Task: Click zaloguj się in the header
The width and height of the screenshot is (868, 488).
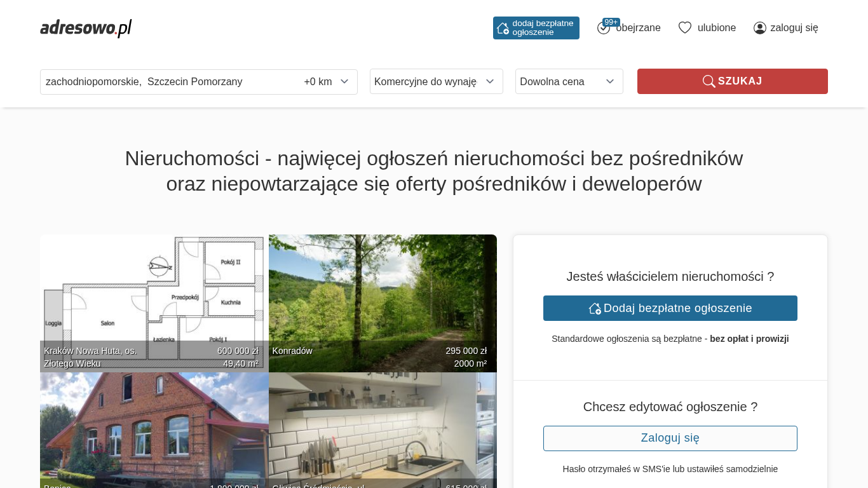Action: point(794,28)
